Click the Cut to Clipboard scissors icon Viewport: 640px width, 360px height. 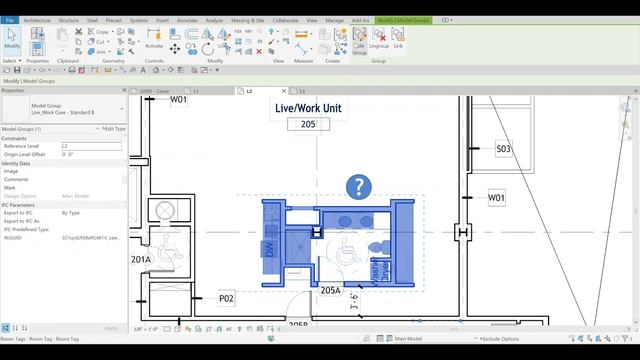click(x=78, y=31)
